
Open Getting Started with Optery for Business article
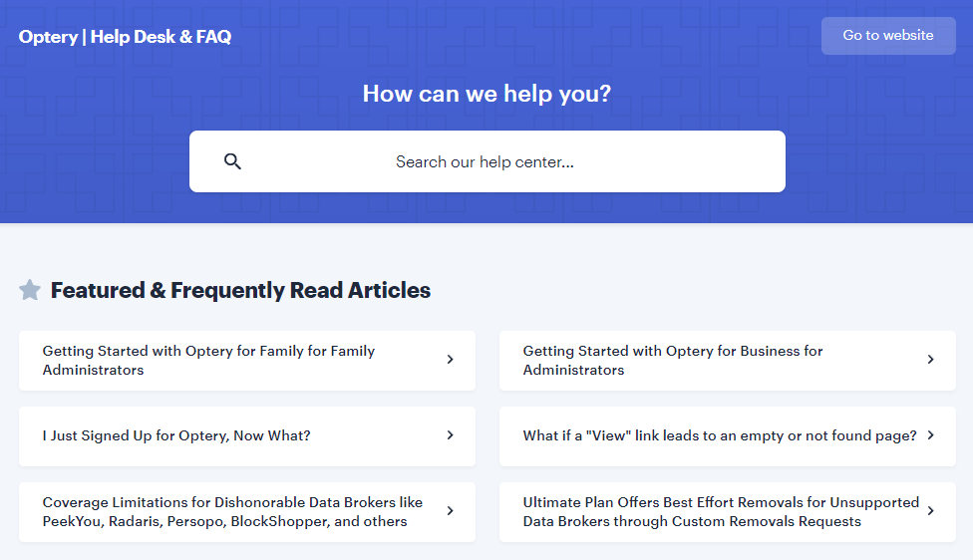coord(728,361)
